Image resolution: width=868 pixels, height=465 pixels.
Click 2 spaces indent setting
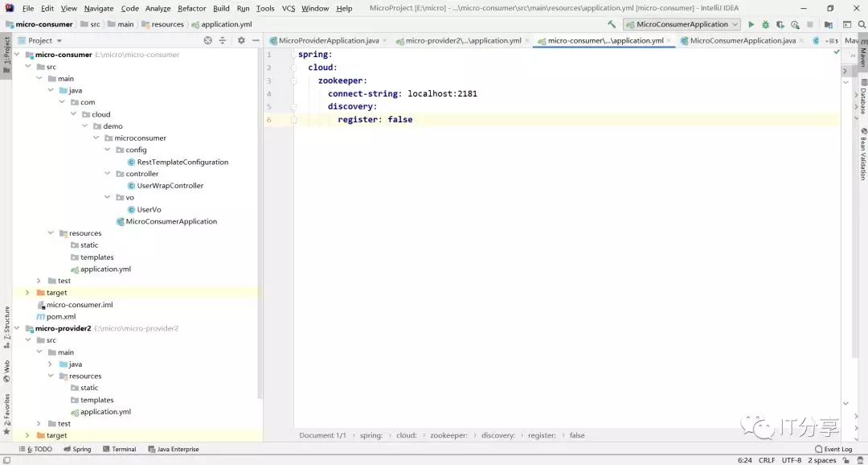[822, 460]
